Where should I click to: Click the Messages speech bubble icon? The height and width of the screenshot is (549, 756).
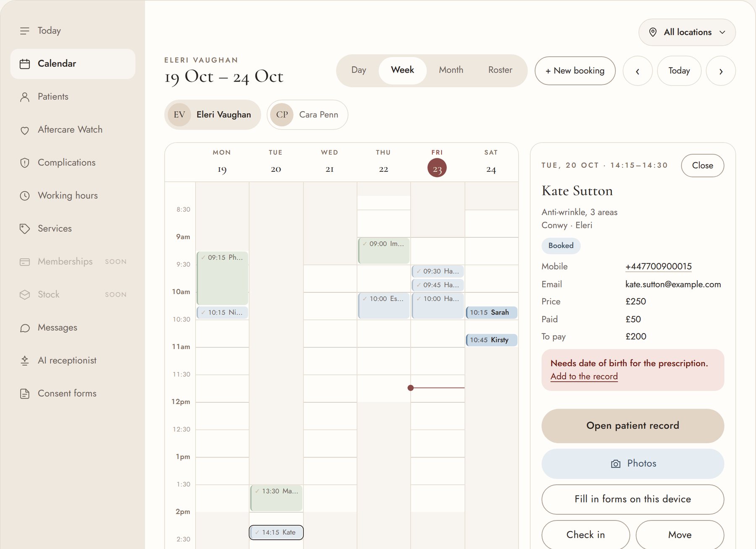(25, 328)
